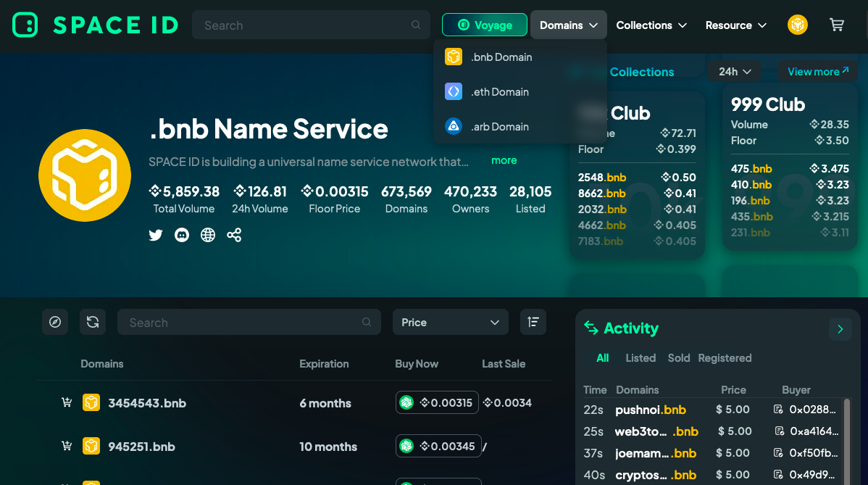
Task: Buy 3454543.bnb now for 0.00315
Action: (438, 402)
